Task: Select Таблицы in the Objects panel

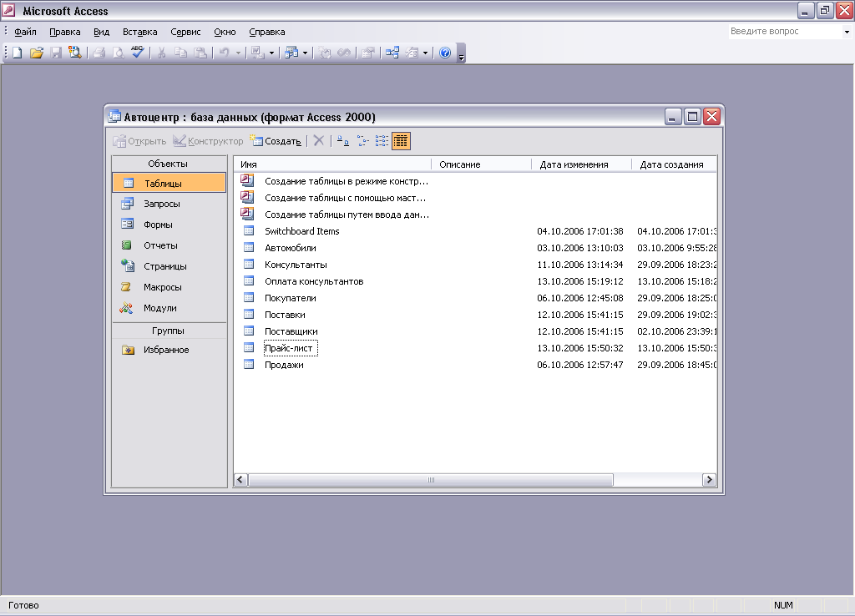Action: click(x=169, y=183)
